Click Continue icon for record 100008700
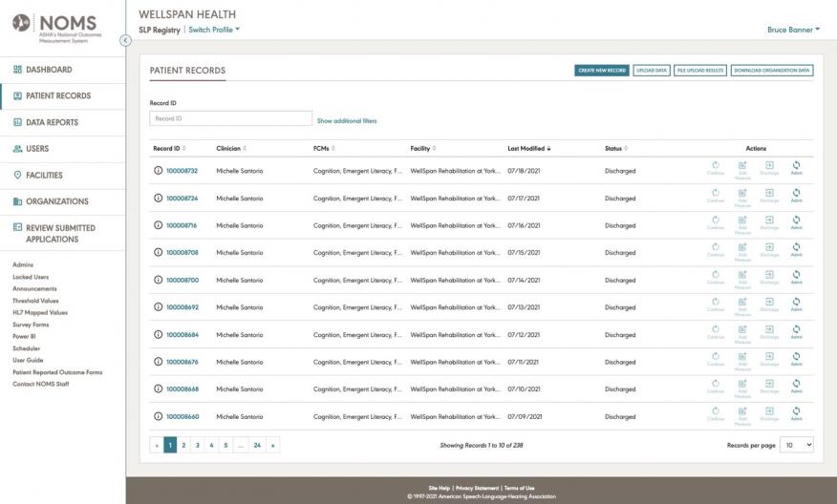837x504 pixels. coord(715,278)
